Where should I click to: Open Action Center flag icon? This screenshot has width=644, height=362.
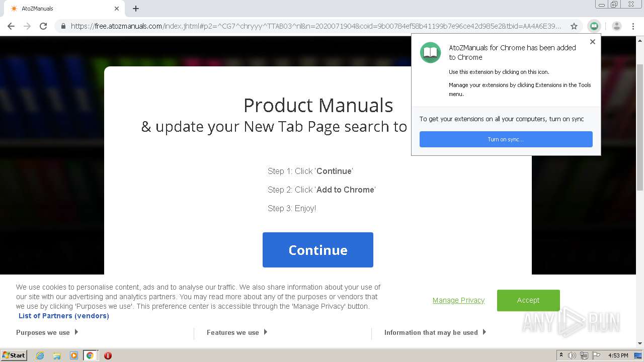(x=596, y=355)
